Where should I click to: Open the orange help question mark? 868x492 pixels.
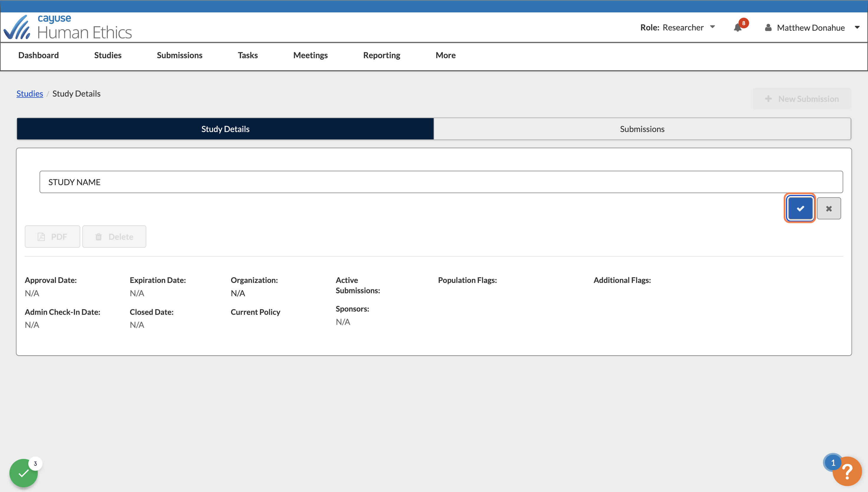click(847, 471)
